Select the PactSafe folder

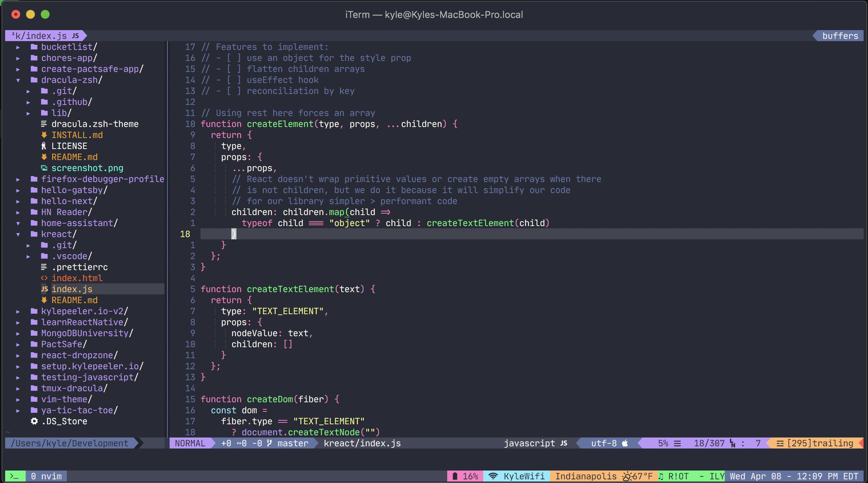[x=64, y=344]
